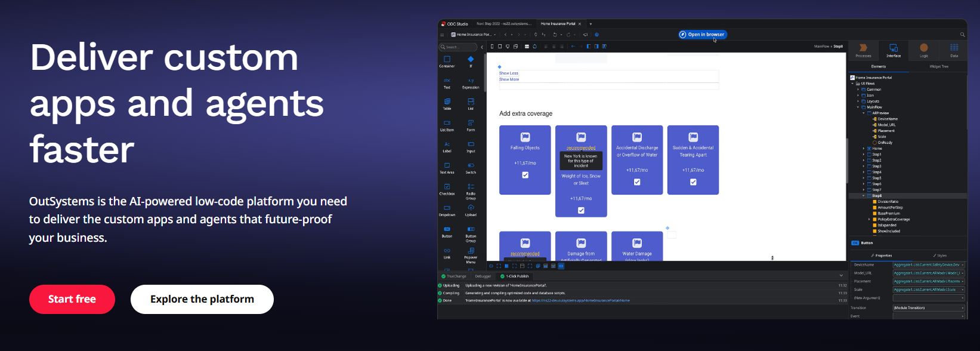Select the Debugger tab
Image resolution: width=980 pixels, height=351 pixels.
pyautogui.click(x=483, y=276)
